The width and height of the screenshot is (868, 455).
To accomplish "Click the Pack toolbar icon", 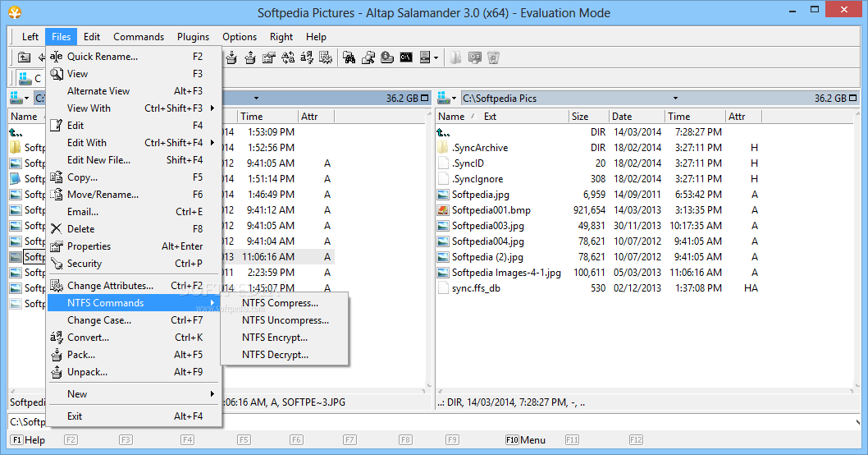I will 231,57.
